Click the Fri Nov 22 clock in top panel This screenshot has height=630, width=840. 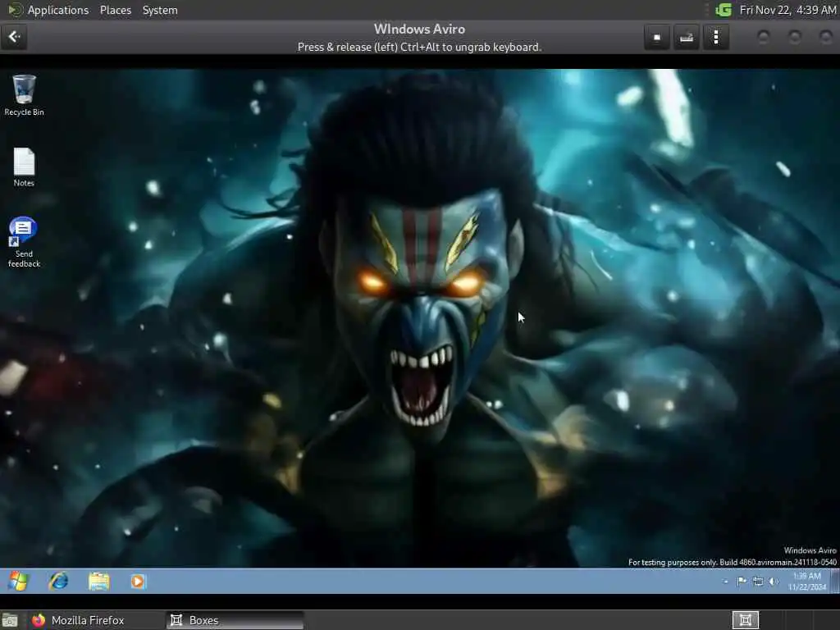point(787,10)
